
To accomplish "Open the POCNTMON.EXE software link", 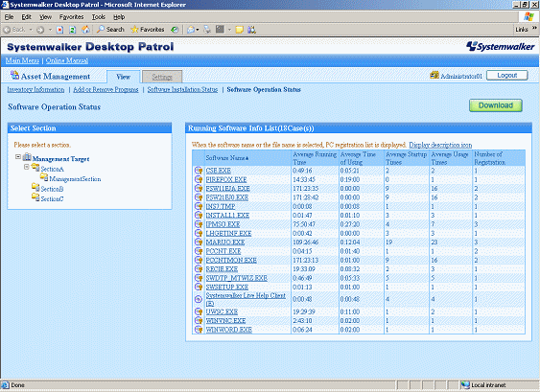I will [x=231, y=260].
